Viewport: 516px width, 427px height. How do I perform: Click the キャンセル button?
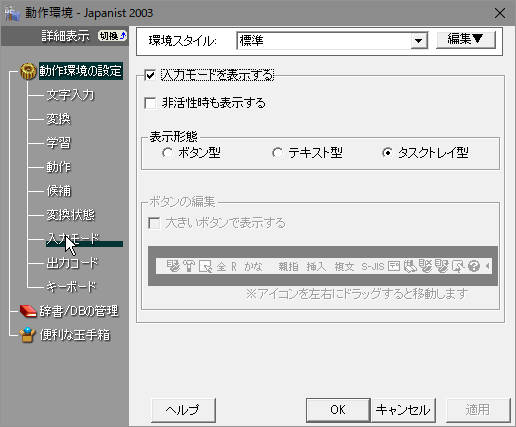[x=403, y=410]
